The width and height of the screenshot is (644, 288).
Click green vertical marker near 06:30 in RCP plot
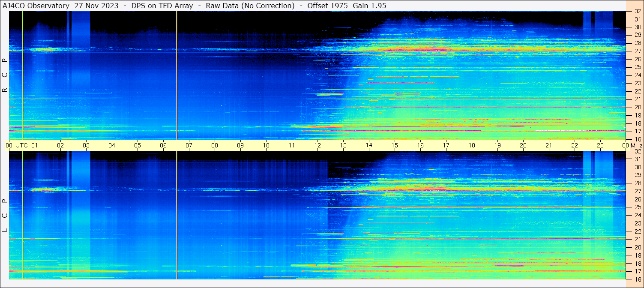[x=177, y=75]
